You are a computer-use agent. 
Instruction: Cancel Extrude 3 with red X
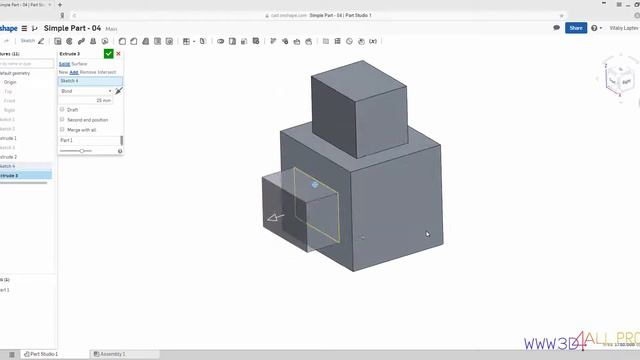118,53
